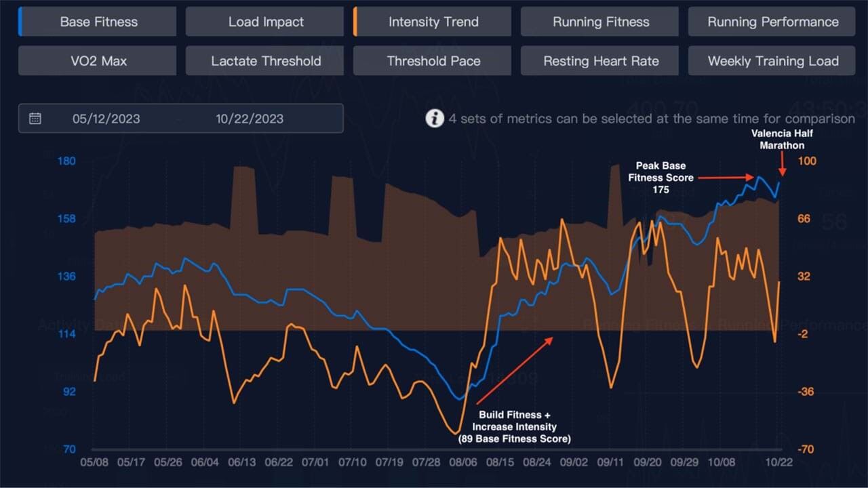
Task: Enable the Load Impact metric
Action: tap(265, 22)
